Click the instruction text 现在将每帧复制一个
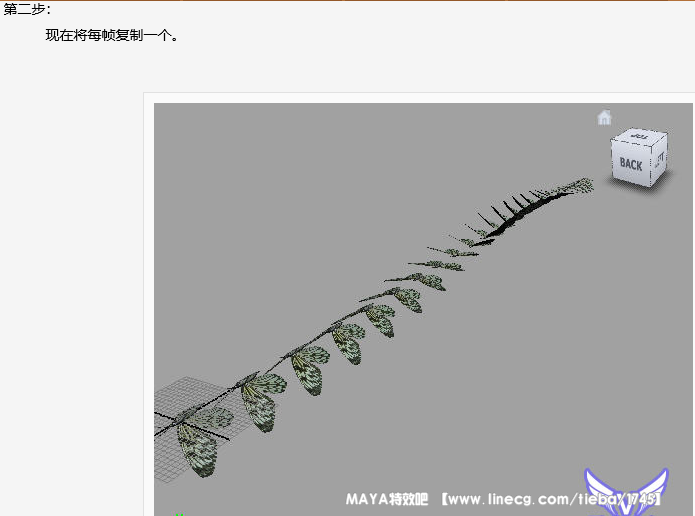Image resolution: width=695 pixels, height=516 pixels. (x=111, y=35)
